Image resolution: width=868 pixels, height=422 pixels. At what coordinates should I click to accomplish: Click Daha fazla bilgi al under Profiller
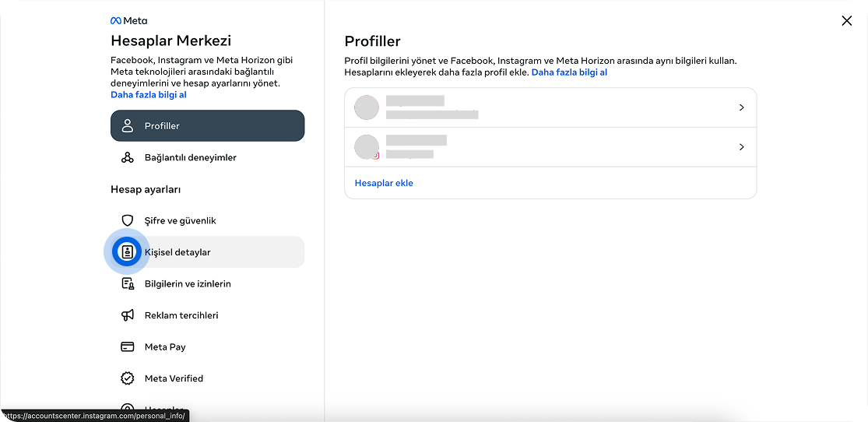click(x=569, y=72)
